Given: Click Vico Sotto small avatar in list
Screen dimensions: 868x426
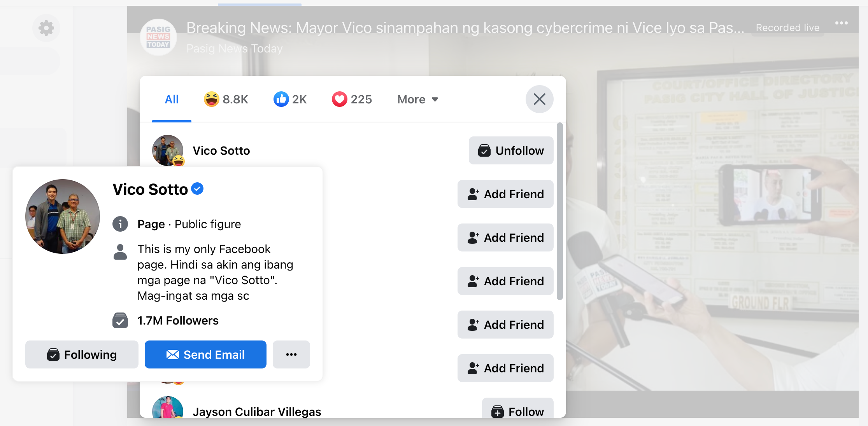Looking at the screenshot, I should (x=168, y=150).
